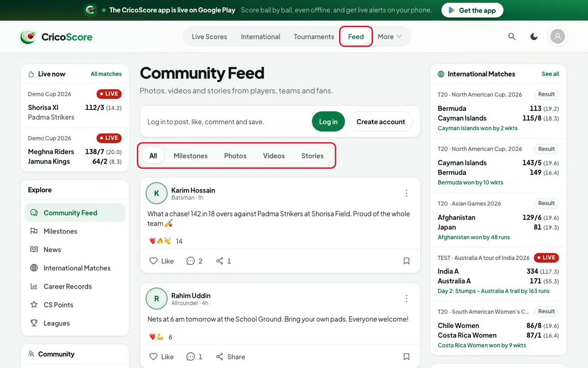Like Rahim Uddin's post

[x=161, y=357]
